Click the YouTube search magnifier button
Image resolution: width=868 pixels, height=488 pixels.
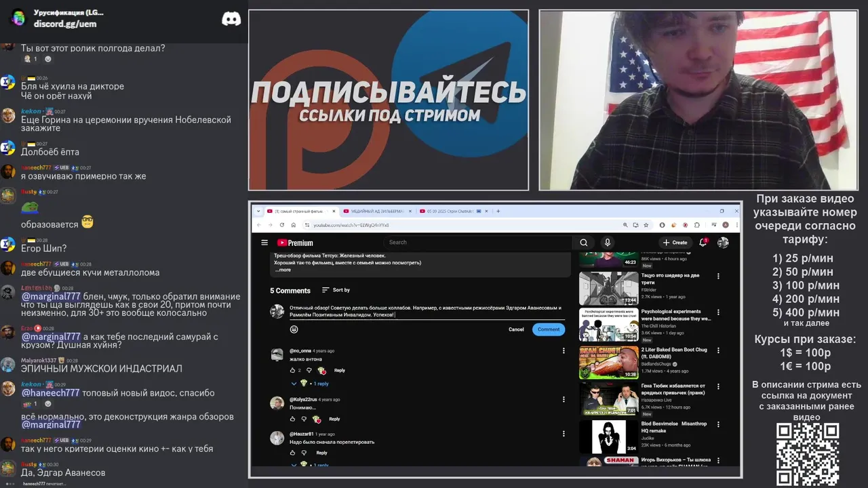(583, 243)
